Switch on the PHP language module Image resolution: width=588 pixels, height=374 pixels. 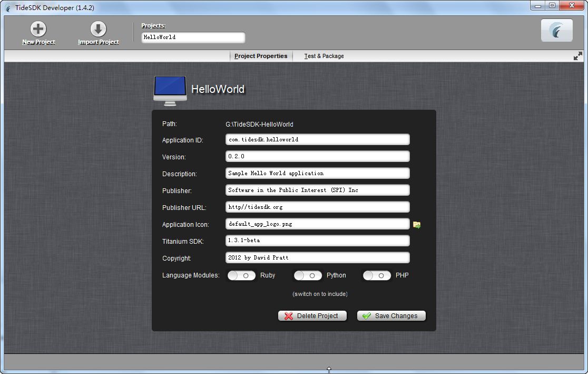pyautogui.click(x=377, y=275)
